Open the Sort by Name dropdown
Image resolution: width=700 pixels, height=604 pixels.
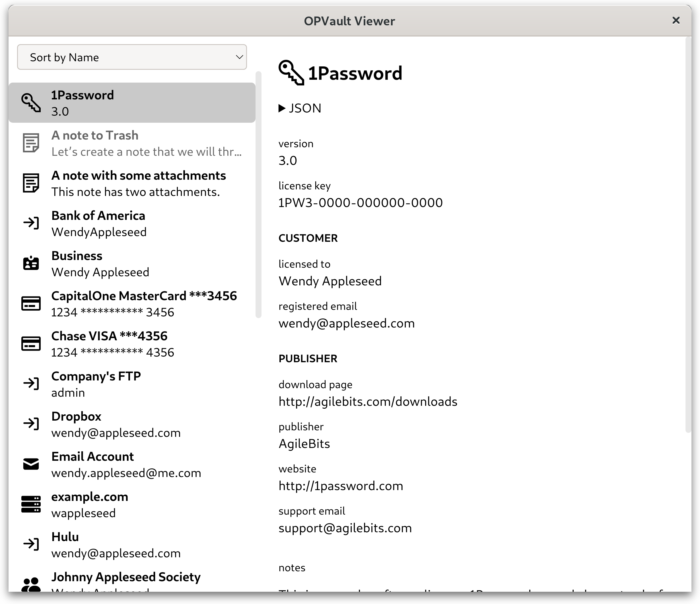[132, 57]
